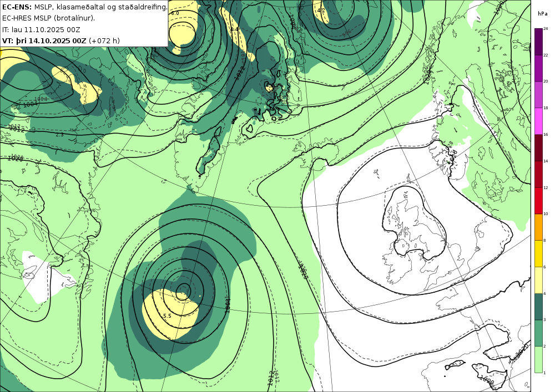Click the legend tick label '20'

coord(546,82)
